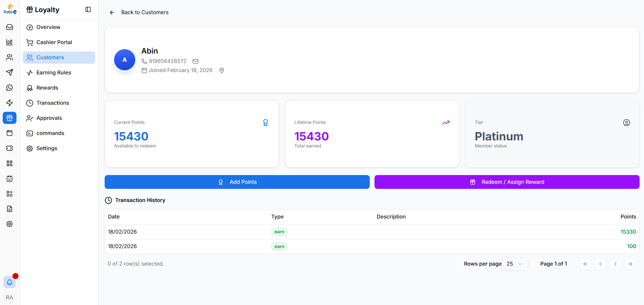The image size is (644, 305).
Task: Click the lightning quick-actions icon
Action: tap(9, 103)
